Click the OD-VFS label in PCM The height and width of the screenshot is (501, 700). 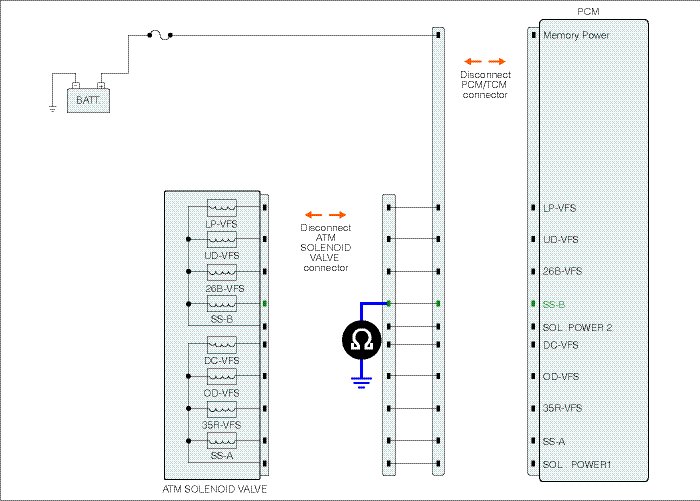[561, 377]
